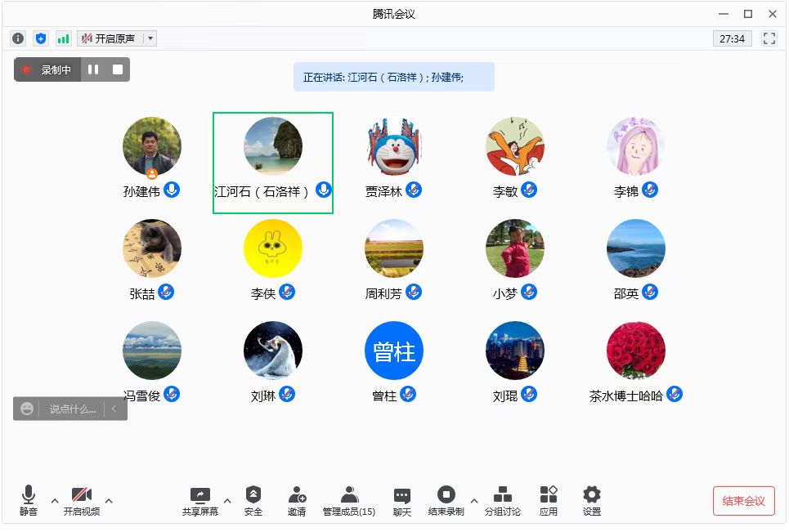Viewport: 789px width, 532px height.
Task: Open the dropdown beside 开启原声
Action: (150, 38)
